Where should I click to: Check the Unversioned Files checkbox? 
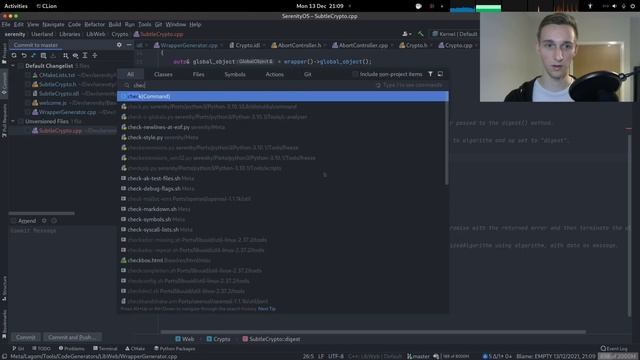(20, 121)
